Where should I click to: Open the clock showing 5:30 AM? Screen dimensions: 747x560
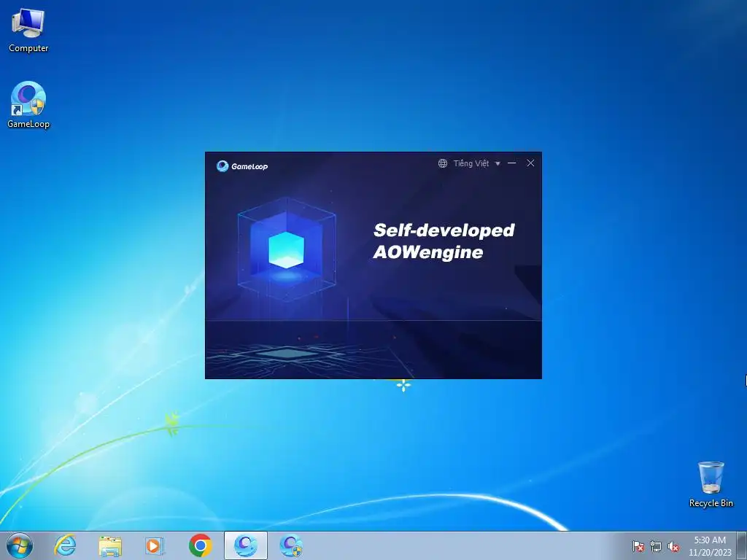coord(710,545)
